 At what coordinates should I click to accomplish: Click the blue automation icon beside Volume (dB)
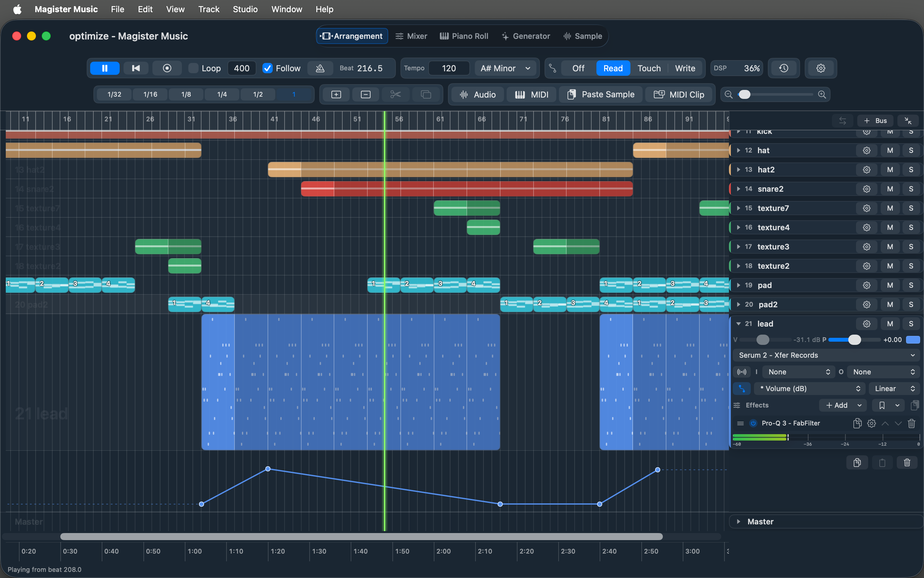741,389
